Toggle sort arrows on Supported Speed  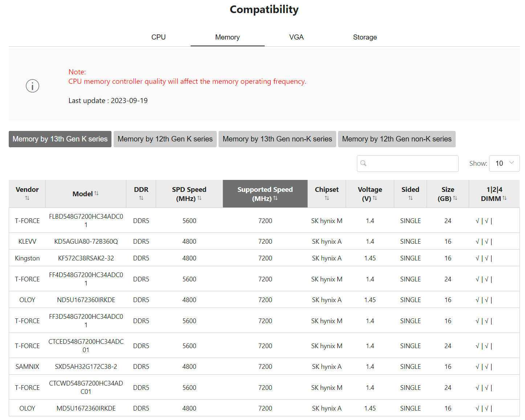point(275,198)
